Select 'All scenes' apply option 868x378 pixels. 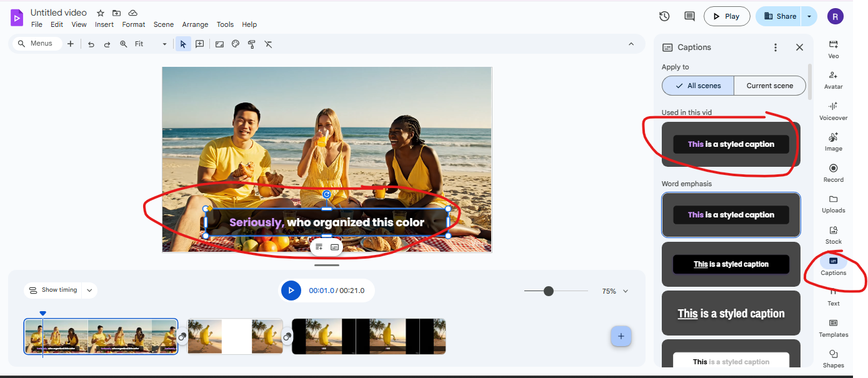click(x=698, y=86)
